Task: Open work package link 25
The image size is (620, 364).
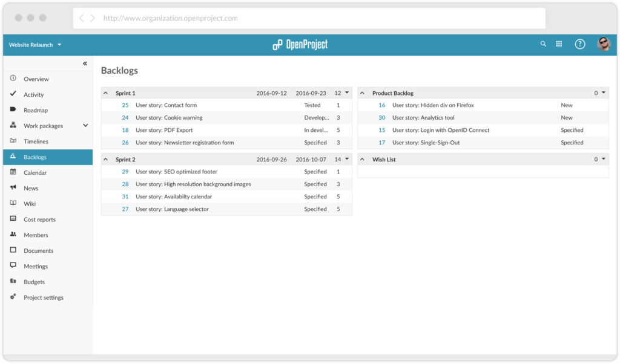Action: point(125,105)
